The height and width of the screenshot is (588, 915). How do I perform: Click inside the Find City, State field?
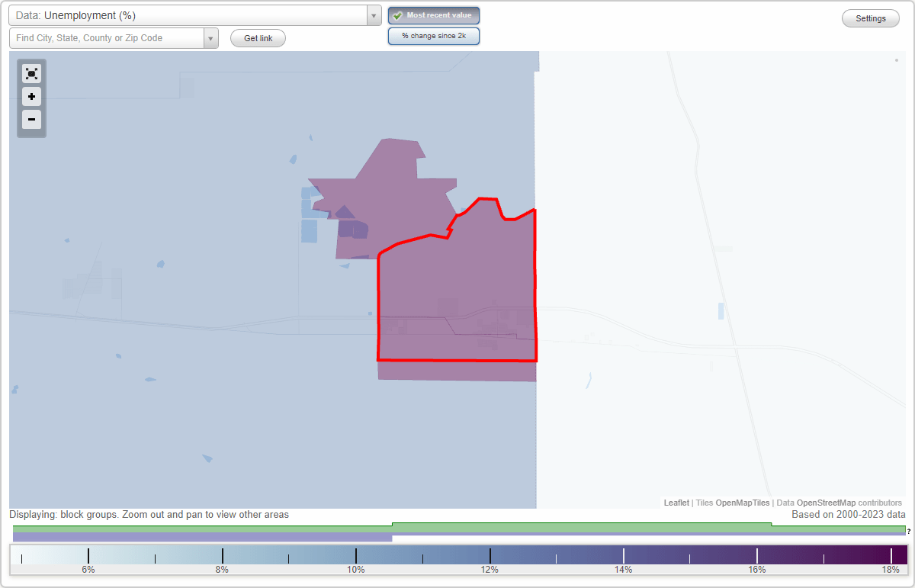pos(107,37)
